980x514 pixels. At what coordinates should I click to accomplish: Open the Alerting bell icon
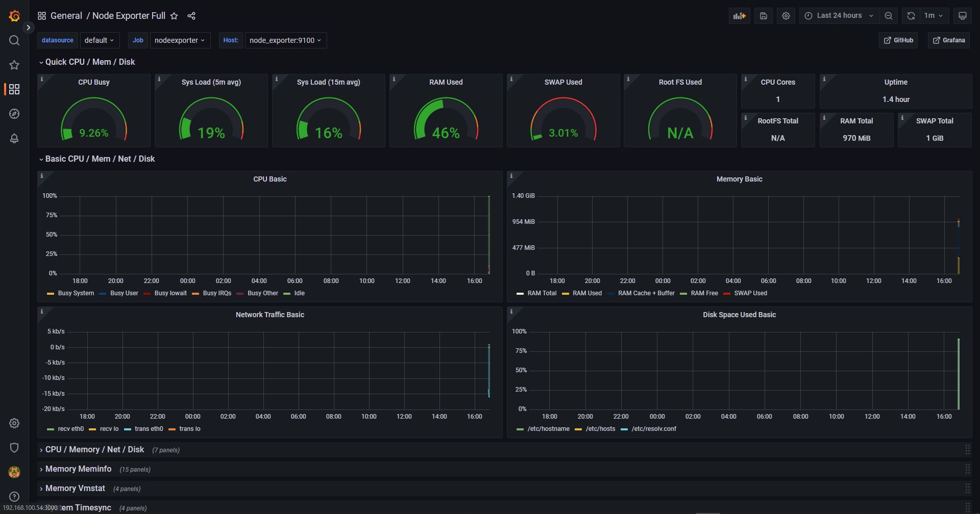(x=14, y=138)
